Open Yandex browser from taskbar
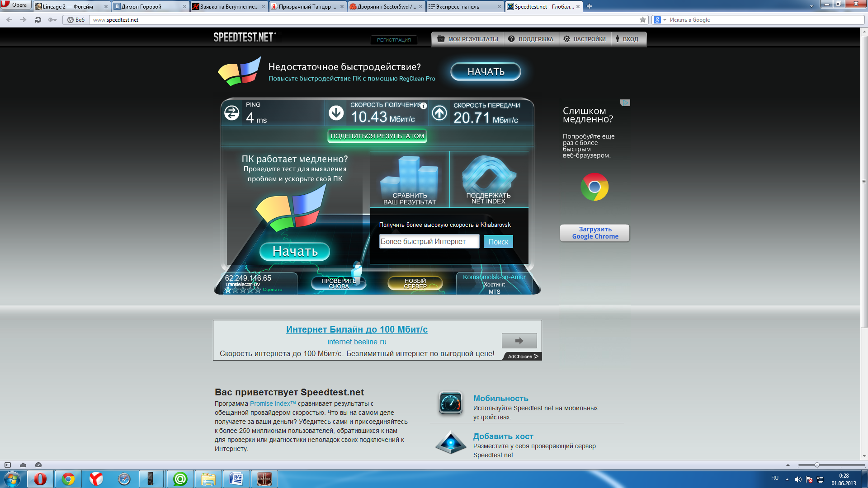Viewport: 868px width, 488px height. pyautogui.click(x=96, y=479)
